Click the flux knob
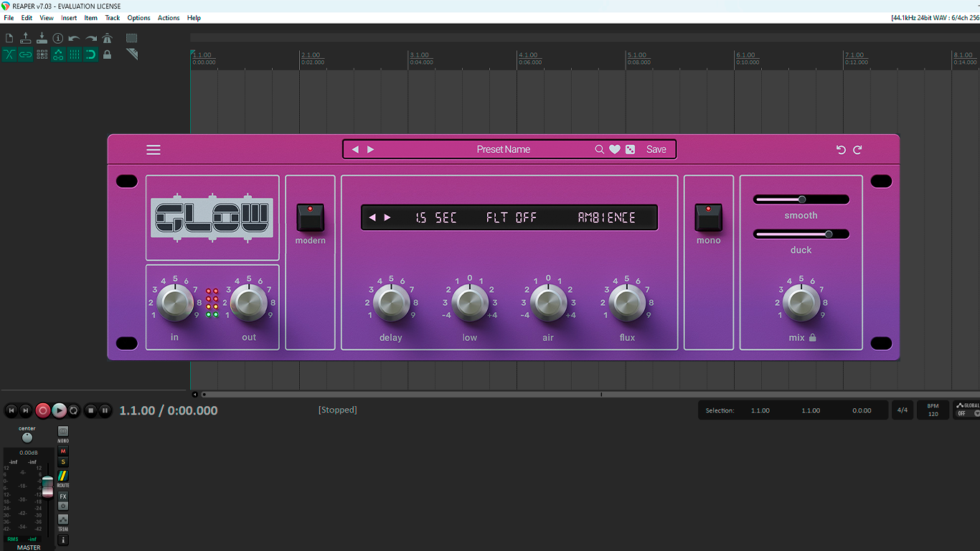This screenshot has width=980, height=551. [x=627, y=303]
